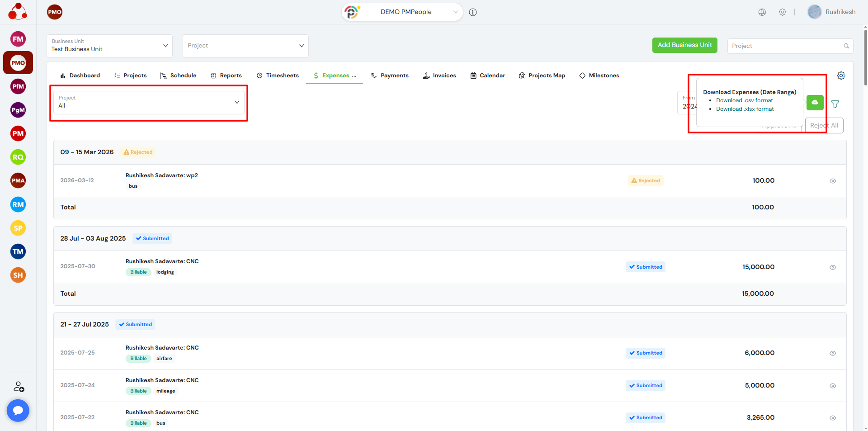This screenshot has height=431, width=868.
Task: Expand the Project All filter dropdown
Action: pyautogui.click(x=149, y=102)
